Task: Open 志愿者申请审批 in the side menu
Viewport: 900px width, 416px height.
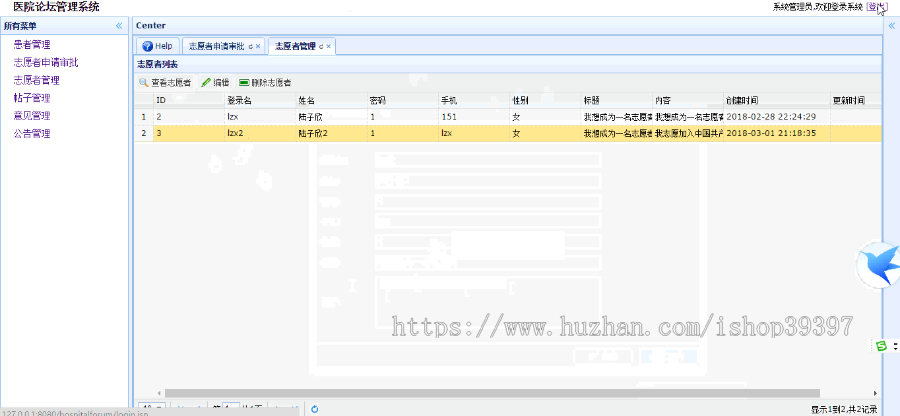Action: tap(46, 62)
